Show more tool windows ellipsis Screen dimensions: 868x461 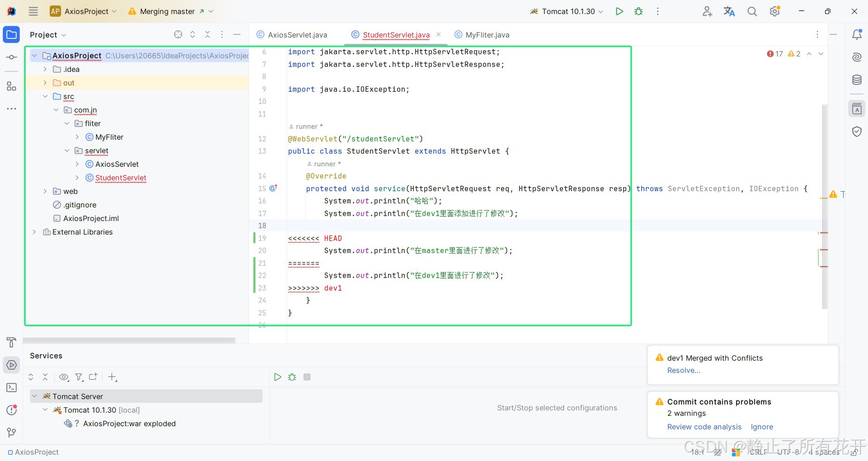[x=12, y=109]
